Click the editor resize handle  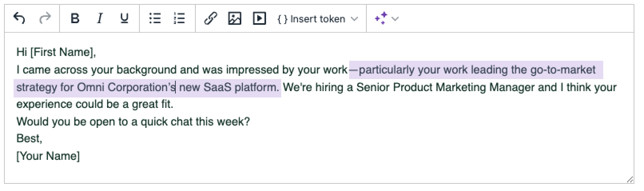pos(630,180)
